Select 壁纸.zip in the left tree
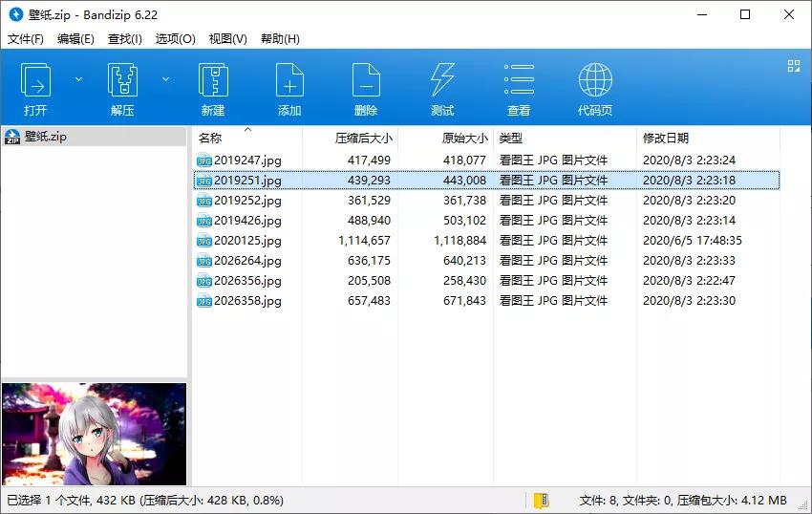Screen dimensions: 812x514 (94, 137)
